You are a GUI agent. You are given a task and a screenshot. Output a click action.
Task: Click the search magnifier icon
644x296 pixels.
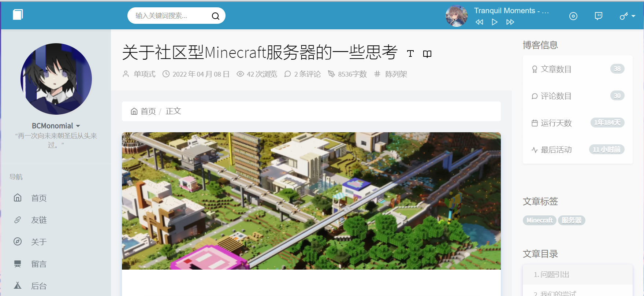point(216,16)
